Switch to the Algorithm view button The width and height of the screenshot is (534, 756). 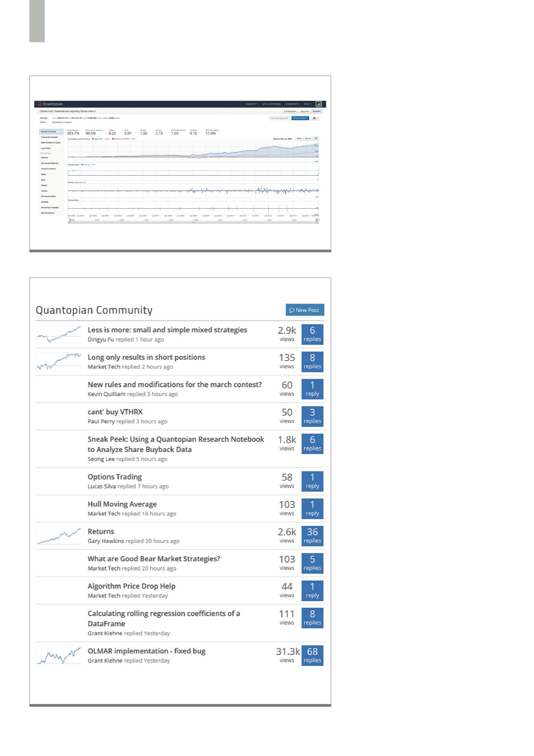pyautogui.click(x=305, y=111)
